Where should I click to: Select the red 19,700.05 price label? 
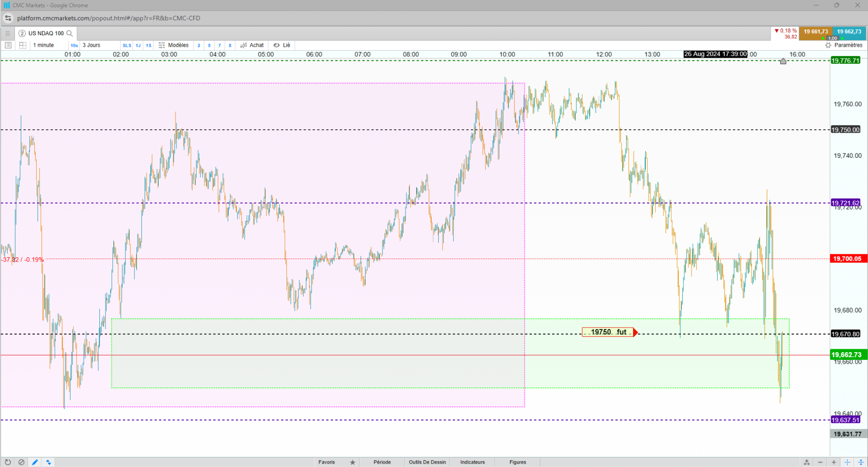pos(848,259)
